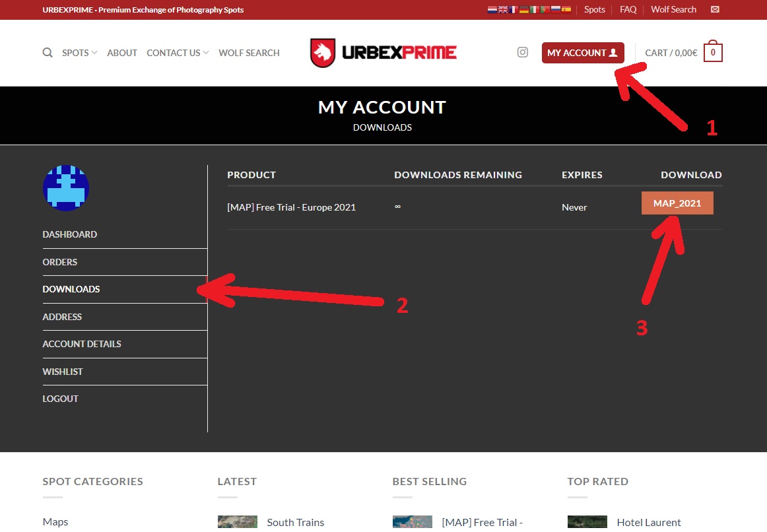Expand the Spots dropdown in main navigation
767x532 pixels.
[x=80, y=53]
